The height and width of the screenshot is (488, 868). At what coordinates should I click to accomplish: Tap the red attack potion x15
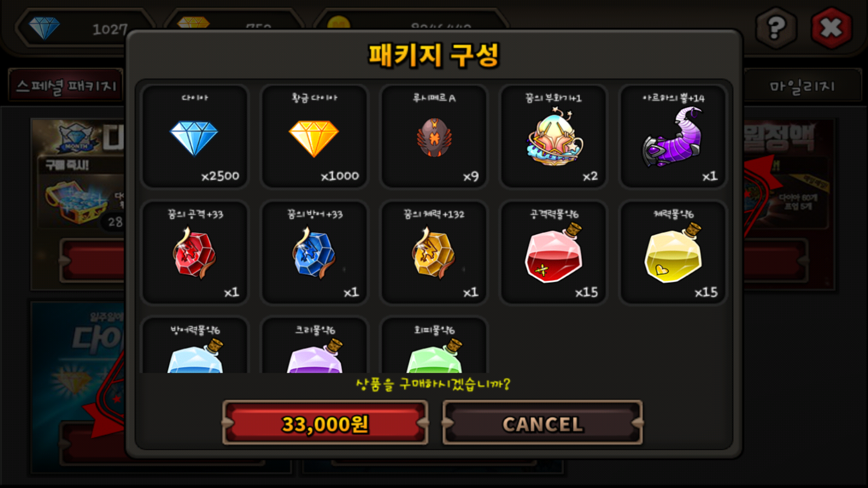pyautogui.click(x=553, y=252)
